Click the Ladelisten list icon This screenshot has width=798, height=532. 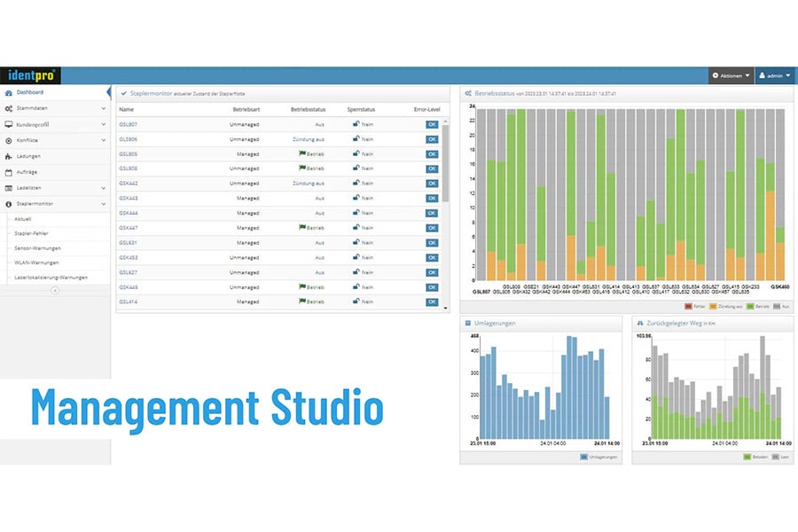9,188
